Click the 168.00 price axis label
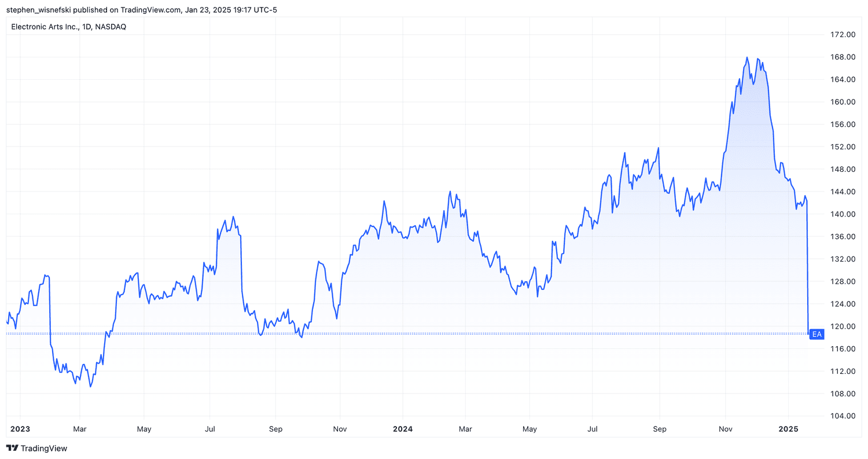 click(843, 57)
